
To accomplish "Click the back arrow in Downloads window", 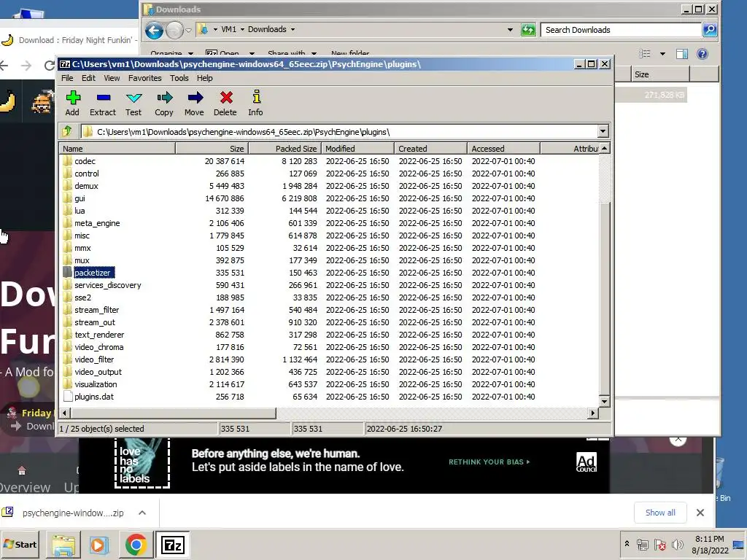I will point(154,31).
